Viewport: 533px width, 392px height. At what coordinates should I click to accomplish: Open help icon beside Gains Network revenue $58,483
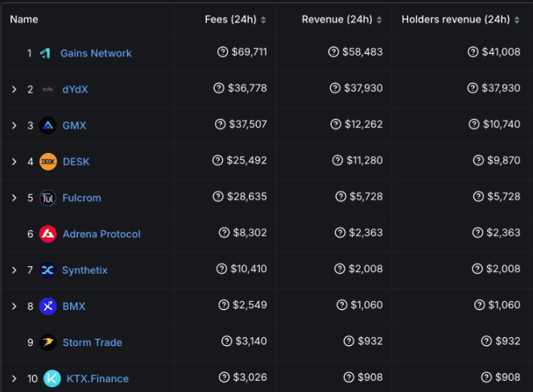[x=333, y=52]
